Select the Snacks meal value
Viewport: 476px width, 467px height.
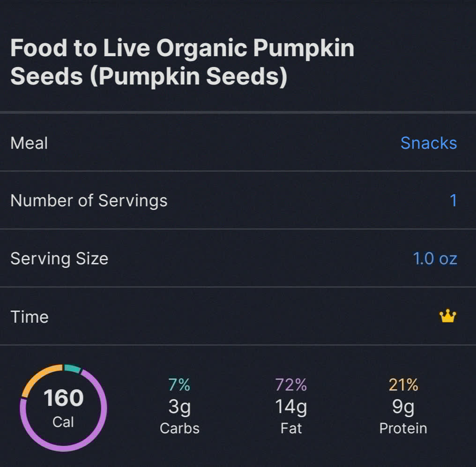click(428, 143)
